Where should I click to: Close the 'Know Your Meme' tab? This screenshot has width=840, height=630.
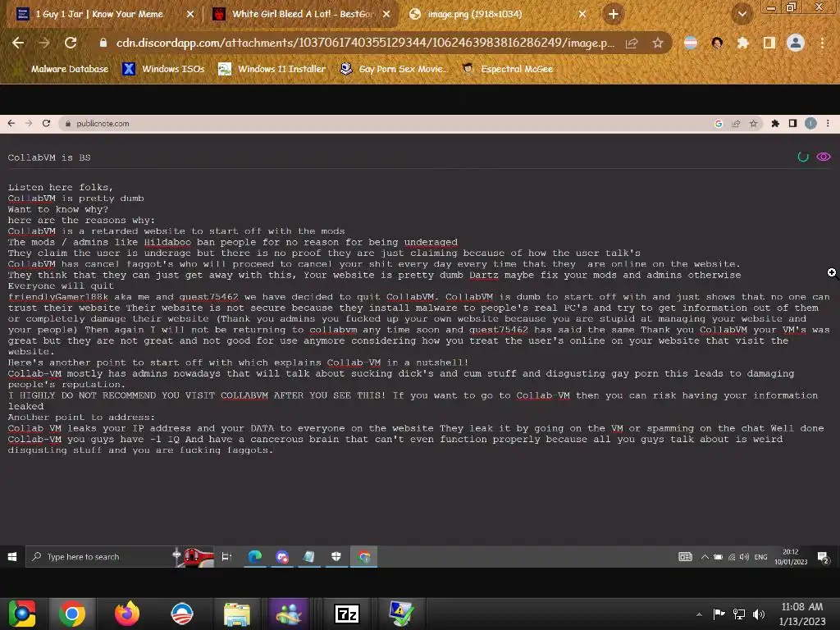point(190,15)
